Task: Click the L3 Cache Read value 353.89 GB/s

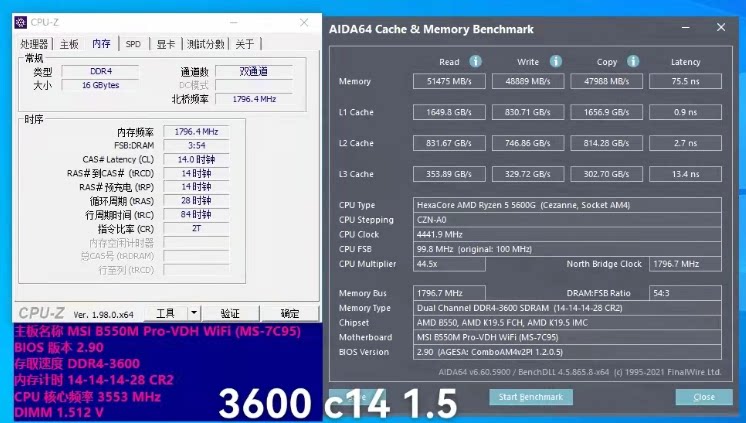Action: pyautogui.click(x=449, y=174)
